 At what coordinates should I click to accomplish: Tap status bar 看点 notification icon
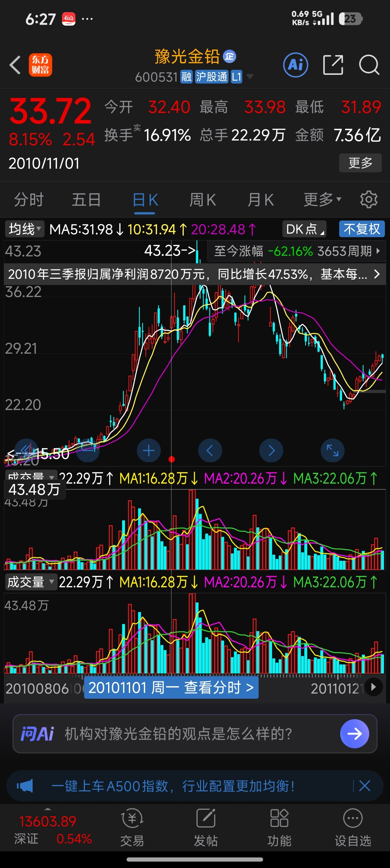coord(69,19)
